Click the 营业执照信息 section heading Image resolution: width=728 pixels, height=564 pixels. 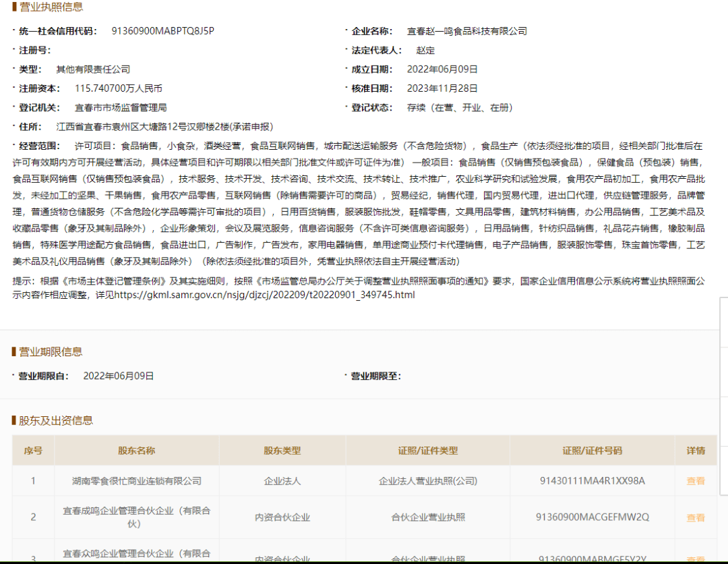coord(51,7)
